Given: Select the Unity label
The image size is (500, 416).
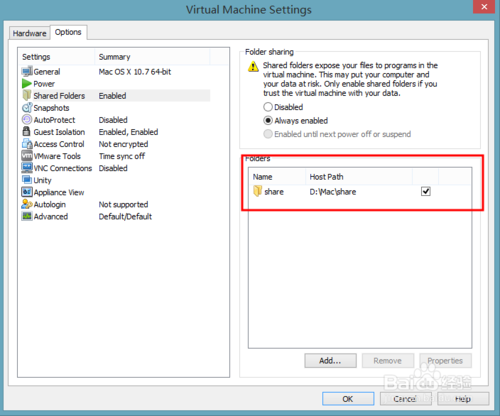Looking at the screenshot, I should pos(42,180).
